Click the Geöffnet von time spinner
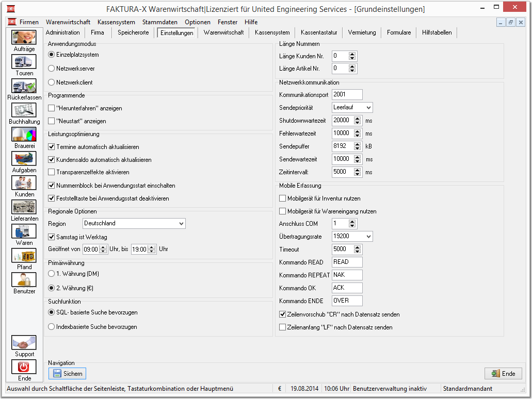The height and width of the screenshot is (399, 532). (x=103, y=249)
